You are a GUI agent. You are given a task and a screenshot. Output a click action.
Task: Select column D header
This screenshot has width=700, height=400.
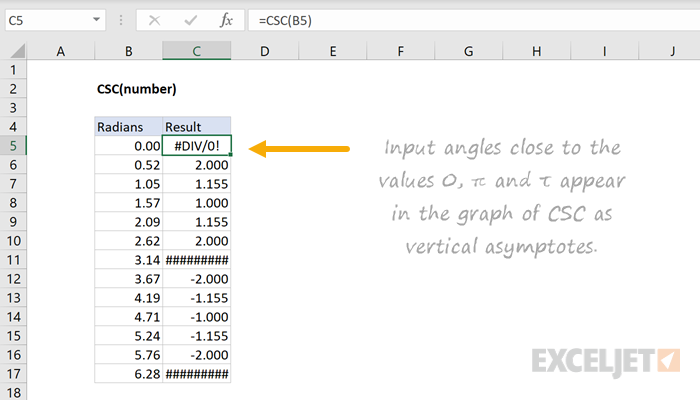click(x=265, y=51)
